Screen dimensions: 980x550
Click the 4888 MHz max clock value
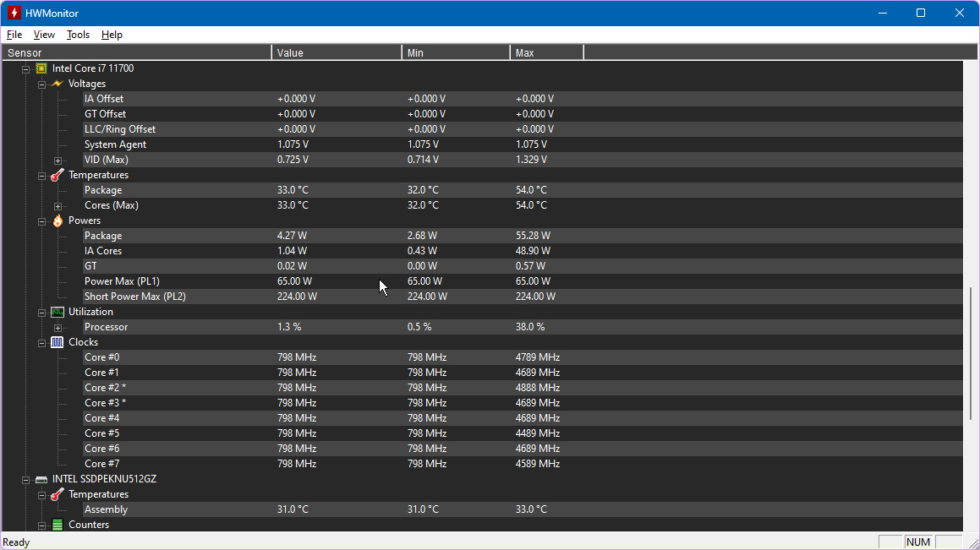538,388
